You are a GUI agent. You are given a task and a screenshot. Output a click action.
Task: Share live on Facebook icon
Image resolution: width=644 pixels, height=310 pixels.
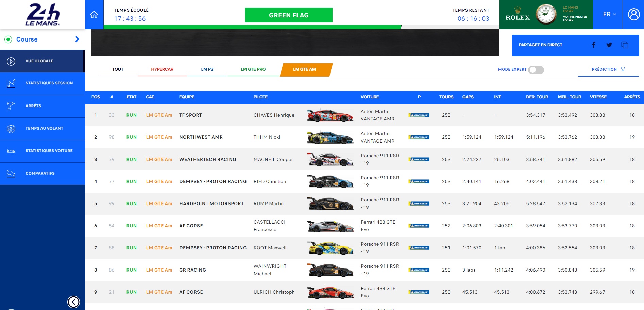594,45
